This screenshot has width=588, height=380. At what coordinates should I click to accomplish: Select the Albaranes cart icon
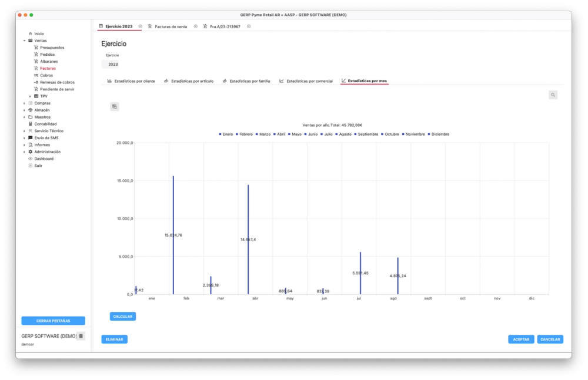36,62
